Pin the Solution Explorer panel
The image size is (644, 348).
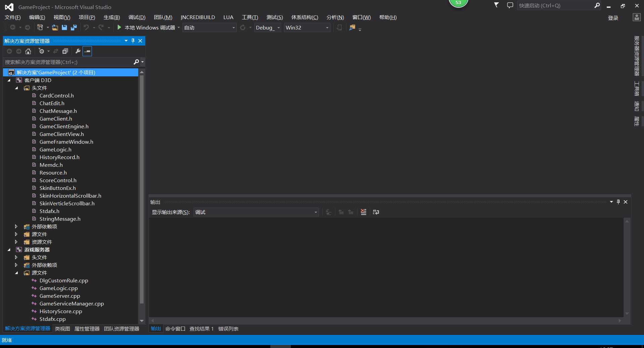click(133, 41)
